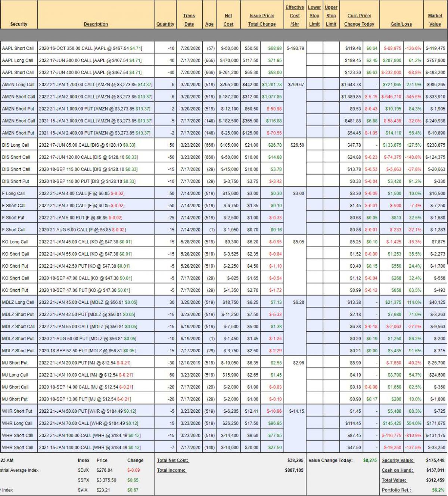Click the Total Net Cost label
This screenshot has width=448, height=496.
172,461
